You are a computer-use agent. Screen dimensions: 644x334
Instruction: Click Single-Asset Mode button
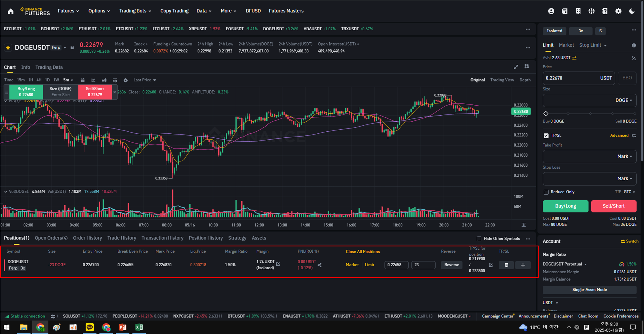pos(590,290)
